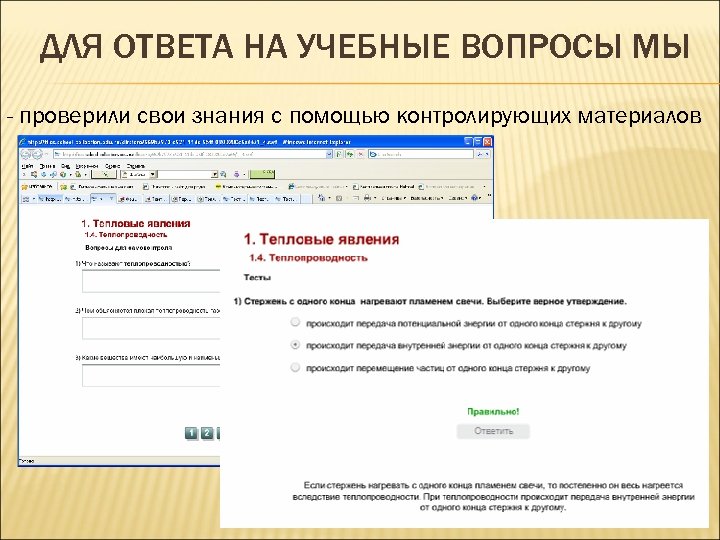The image size is (720, 540).
Task: Click the Print icon in the command bar
Action: [x=366, y=198]
